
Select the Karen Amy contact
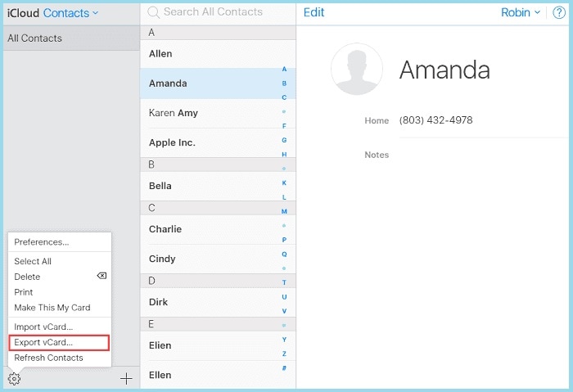(x=218, y=113)
